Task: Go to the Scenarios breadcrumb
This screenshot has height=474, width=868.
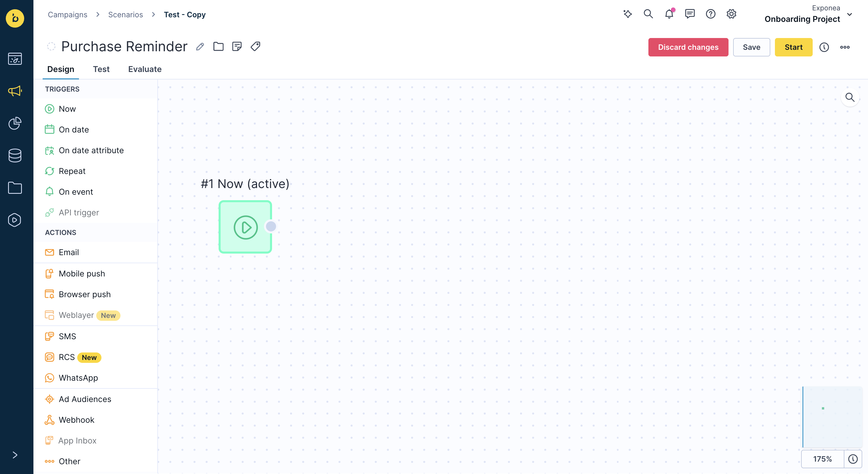Action: (125, 15)
